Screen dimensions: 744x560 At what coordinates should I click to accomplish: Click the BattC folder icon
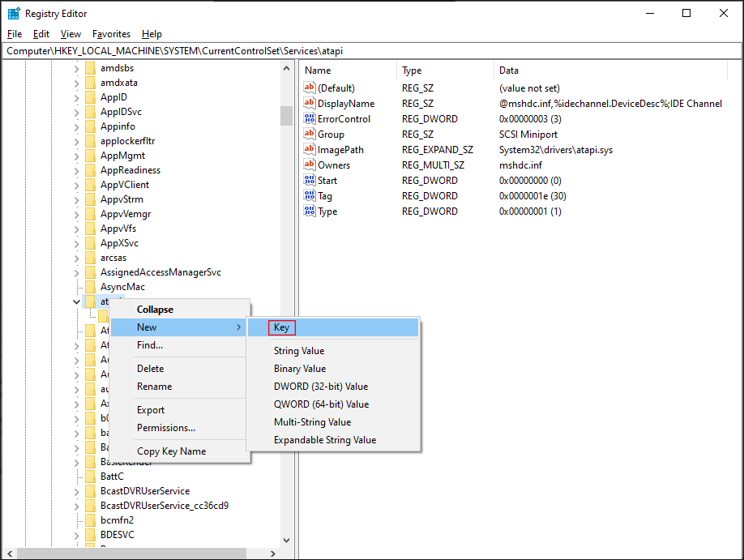click(90, 477)
